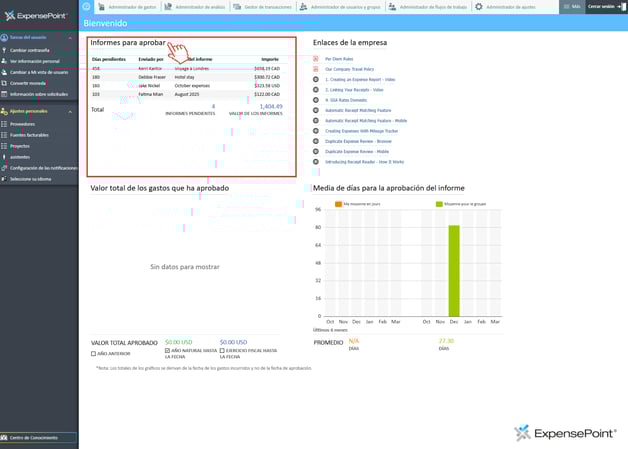628x449 pixels.
Task: Click icon beside Cambiar a Mi vista de usuario
Action: [x=4, y=72]
